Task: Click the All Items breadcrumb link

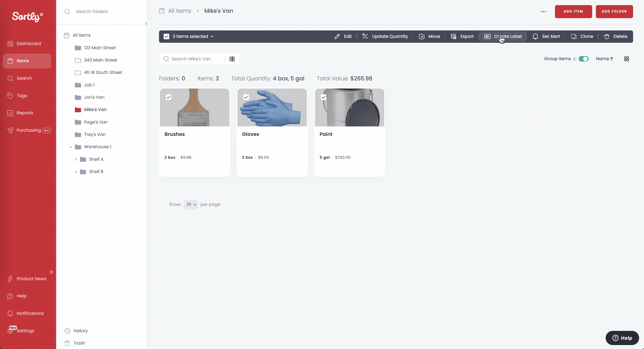Action: click(179, 11)
